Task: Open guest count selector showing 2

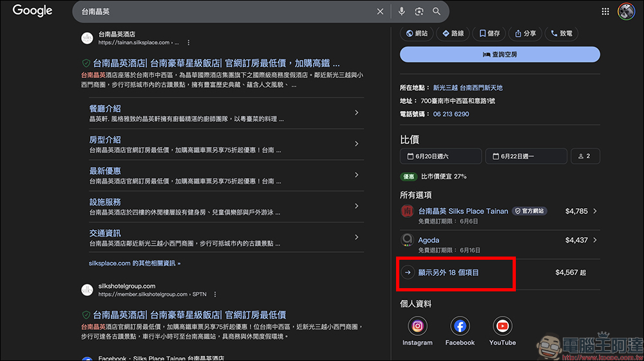Action: pos(585,156)
